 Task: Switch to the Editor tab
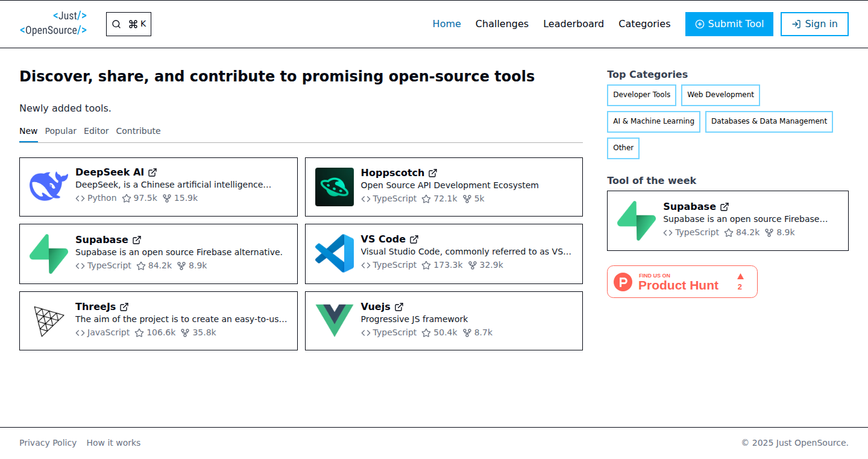tap(96, 131)
